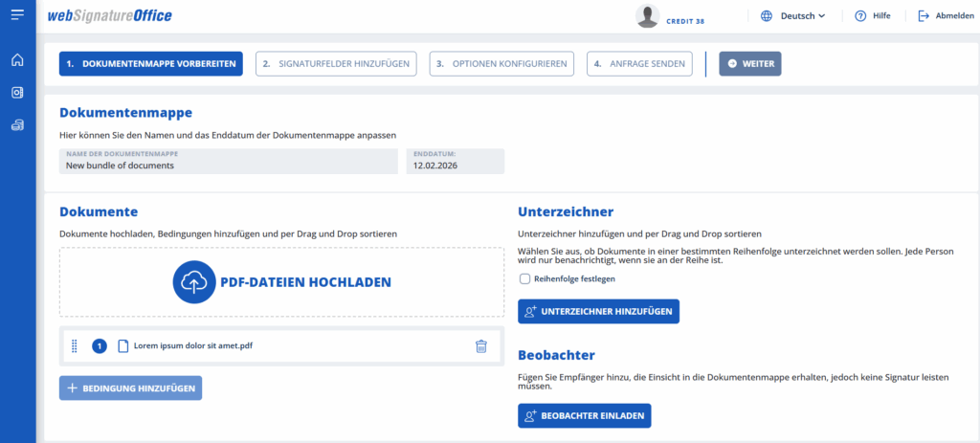The width and height of the screenshot is (980, 443).
Task: Go to the home icon in sidebar
Action: click(x=17, y=60)
